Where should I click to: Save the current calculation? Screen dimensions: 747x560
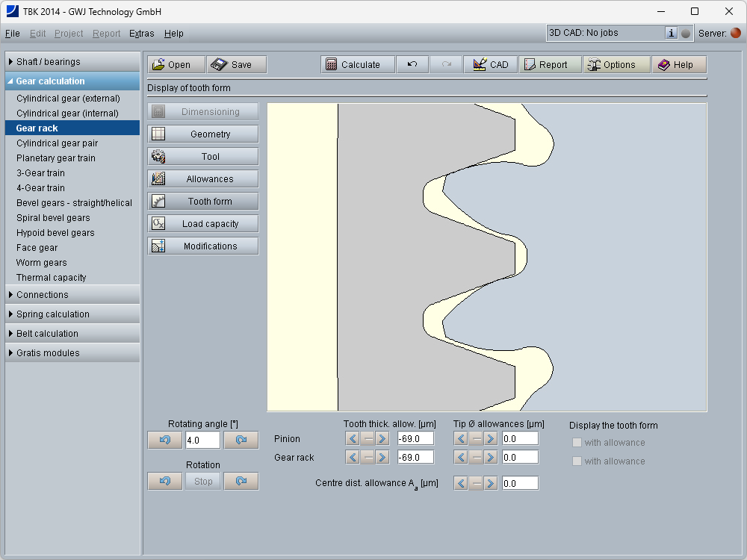[235, 65]
